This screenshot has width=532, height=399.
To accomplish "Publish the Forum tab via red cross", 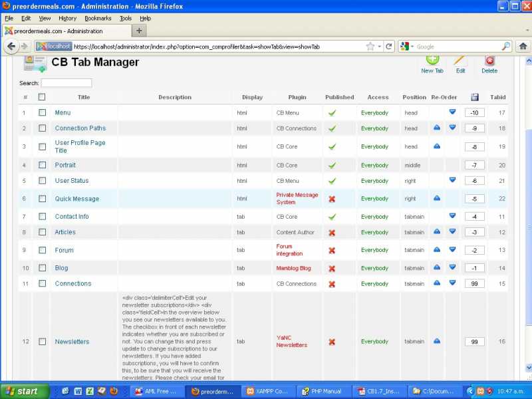I will tap(332, 251).
